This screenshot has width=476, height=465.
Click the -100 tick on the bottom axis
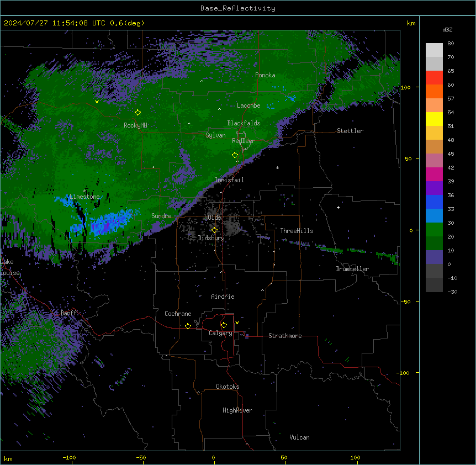[69, 457]
